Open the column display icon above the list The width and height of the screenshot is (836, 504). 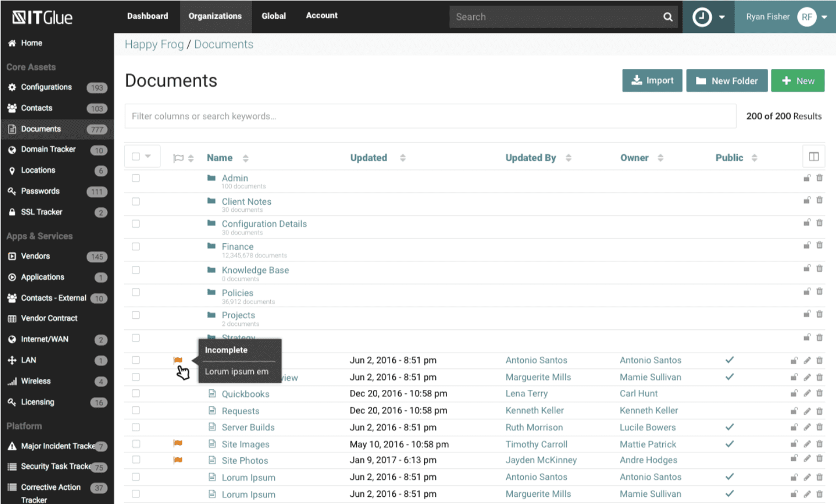(813, 156)
